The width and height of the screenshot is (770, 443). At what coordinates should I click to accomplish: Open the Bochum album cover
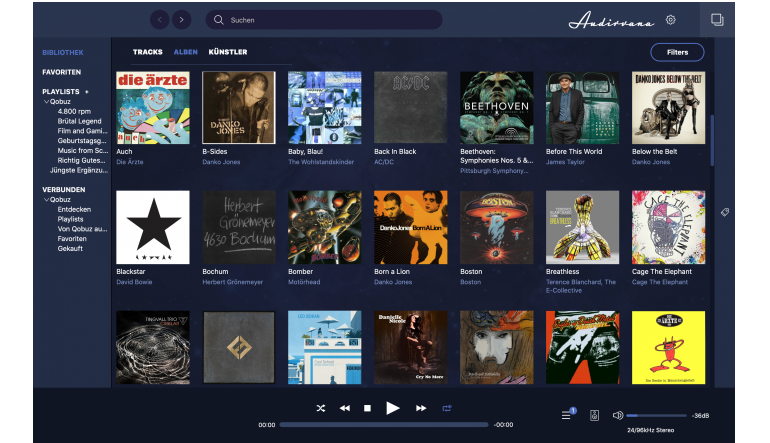[x=239, y=227]
